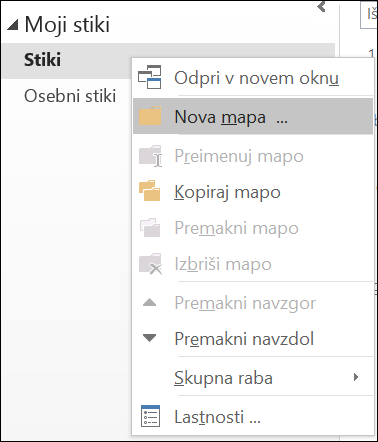378x442 pixels.
Task: Collapse the Moji stiki group
Action: click(x=12, y=25)
